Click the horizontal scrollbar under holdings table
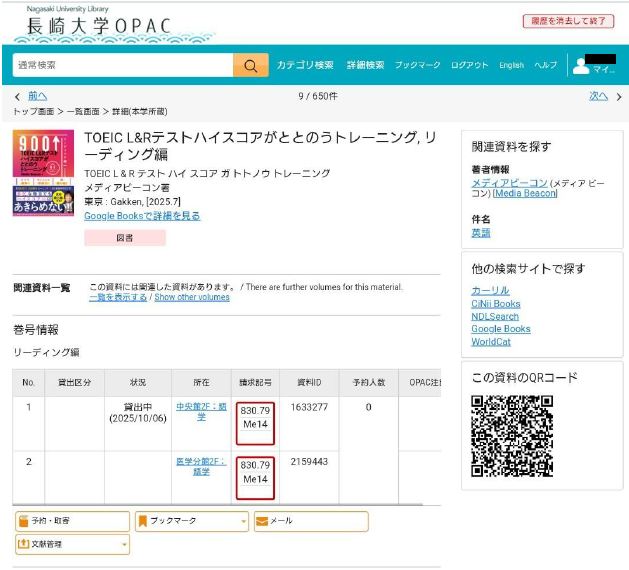 coord(218,505)
